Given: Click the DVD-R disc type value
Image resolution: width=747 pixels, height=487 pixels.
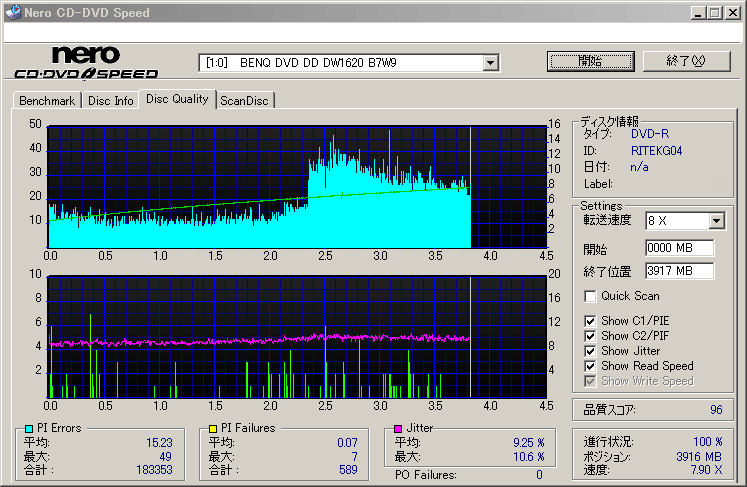Looking at the screenshot, I should (x=650, y=134).
